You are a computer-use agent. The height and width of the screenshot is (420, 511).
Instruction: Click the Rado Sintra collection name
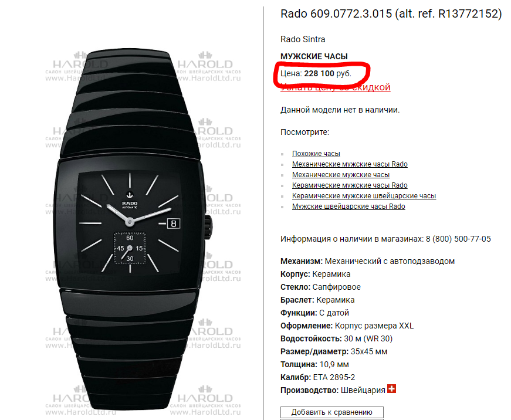[303, 39]
